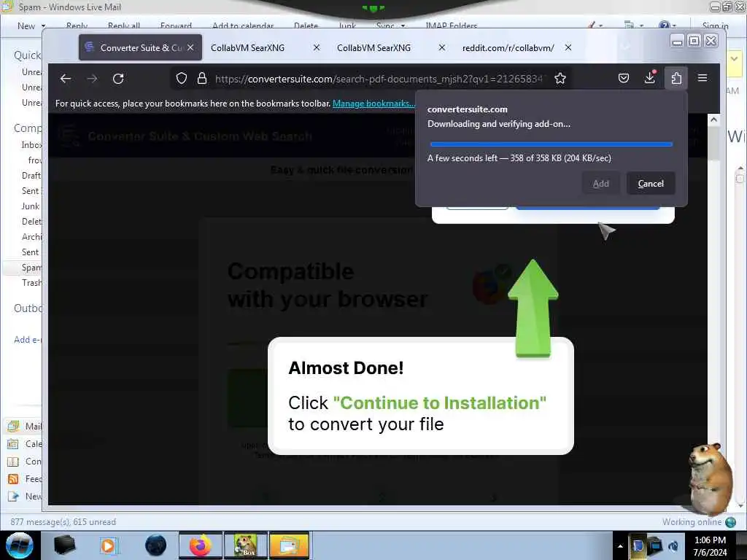
Task: Click the Firefox taskbar icon
Action: point(201,545)
